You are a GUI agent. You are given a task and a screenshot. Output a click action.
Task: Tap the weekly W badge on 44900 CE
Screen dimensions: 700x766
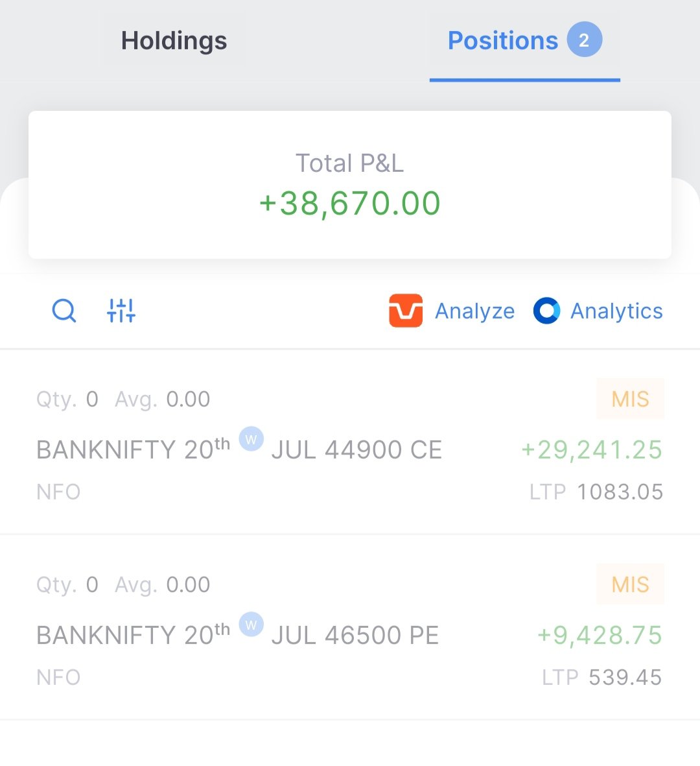251,439
